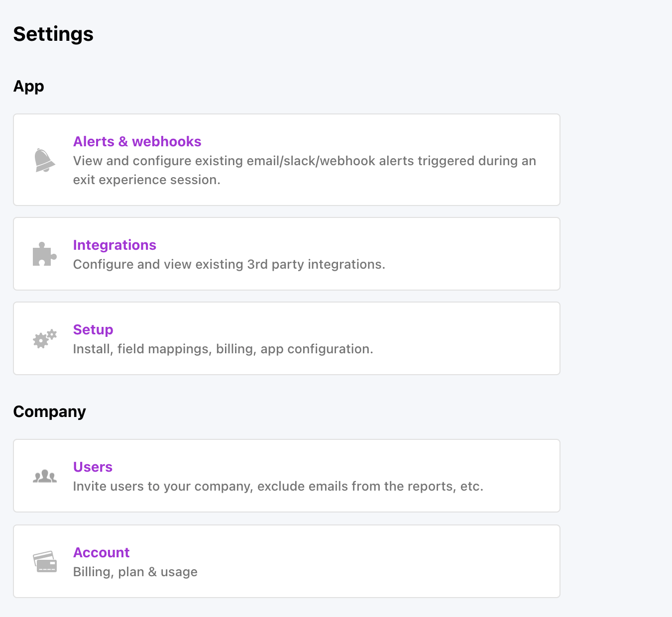Go to the Setup link
The width and height of the screenshot is (672, 617).
pyautogui.click(x=93, y=329)
